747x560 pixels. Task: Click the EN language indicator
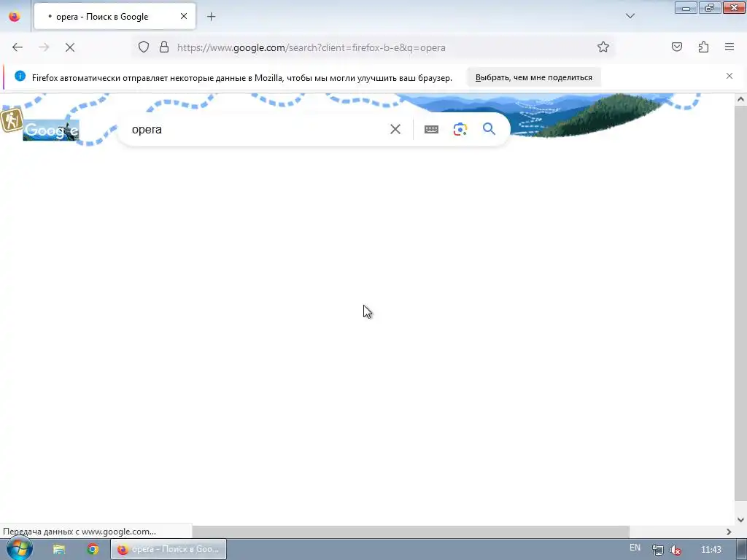tap(635, 548)
